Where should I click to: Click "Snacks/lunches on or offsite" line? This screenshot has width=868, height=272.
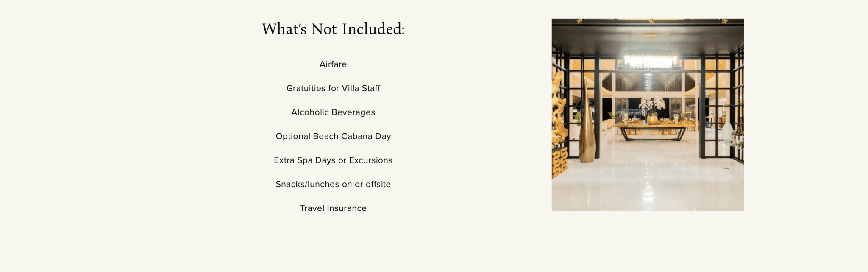click(333, 184)
